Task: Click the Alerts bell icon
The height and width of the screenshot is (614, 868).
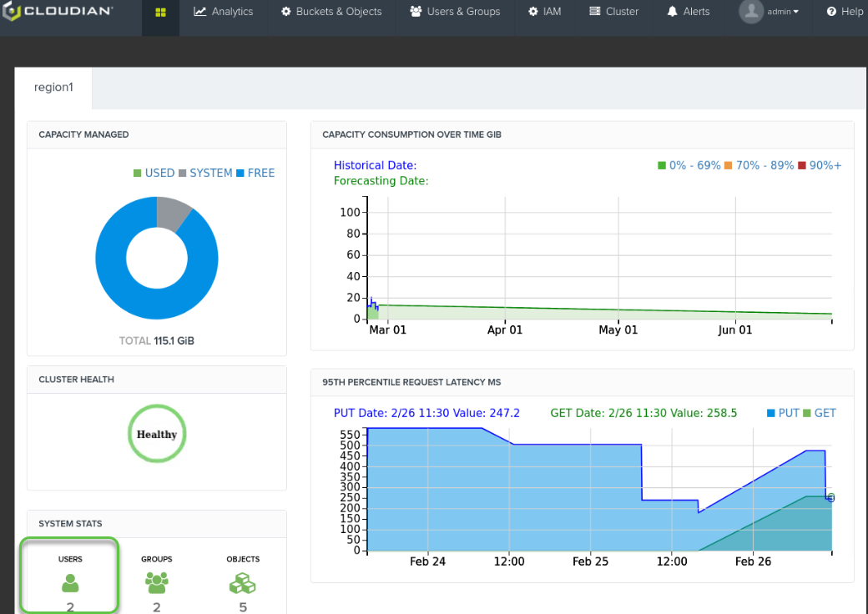Action: point(673,12)
